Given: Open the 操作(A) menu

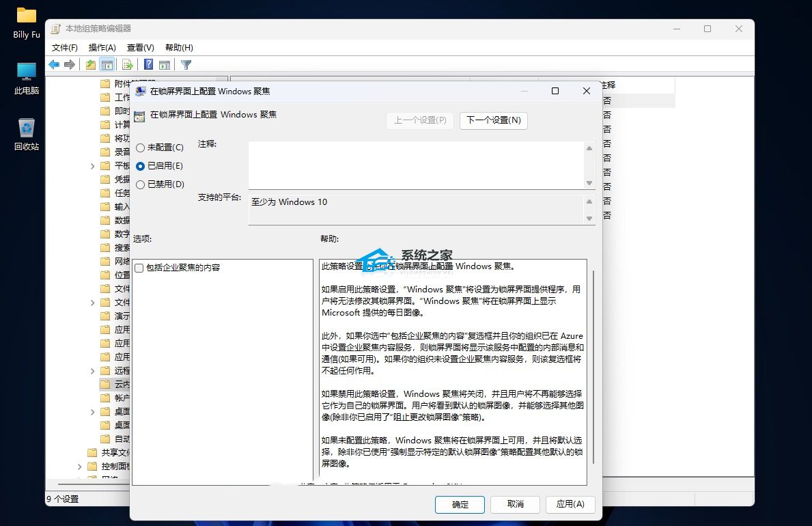Looking at the screenshot, I should [x=102, y=48].
